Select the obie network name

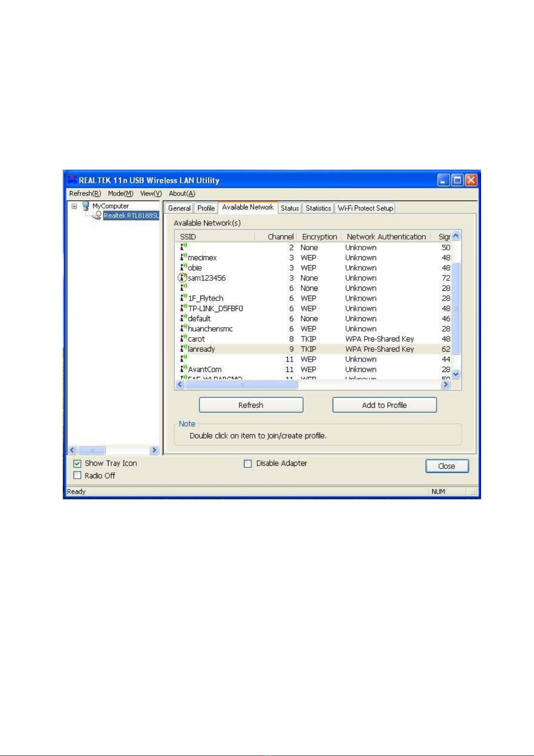[x=195, y=268]
